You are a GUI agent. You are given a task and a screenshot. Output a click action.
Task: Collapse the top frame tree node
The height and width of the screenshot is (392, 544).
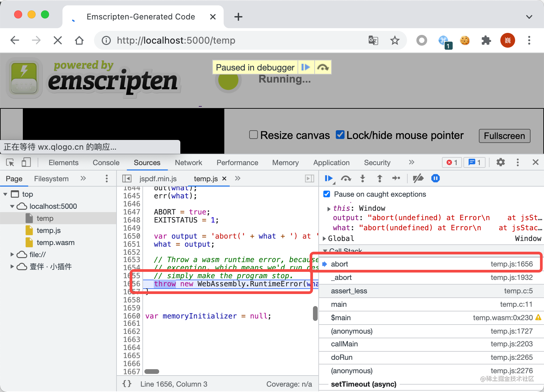tap(5, 194)
